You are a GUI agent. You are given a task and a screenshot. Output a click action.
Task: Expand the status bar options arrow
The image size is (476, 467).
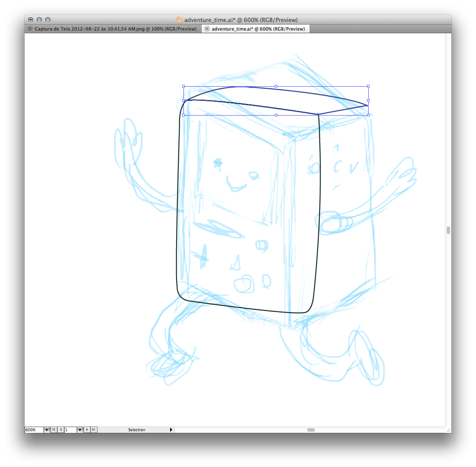coord(171,430)
